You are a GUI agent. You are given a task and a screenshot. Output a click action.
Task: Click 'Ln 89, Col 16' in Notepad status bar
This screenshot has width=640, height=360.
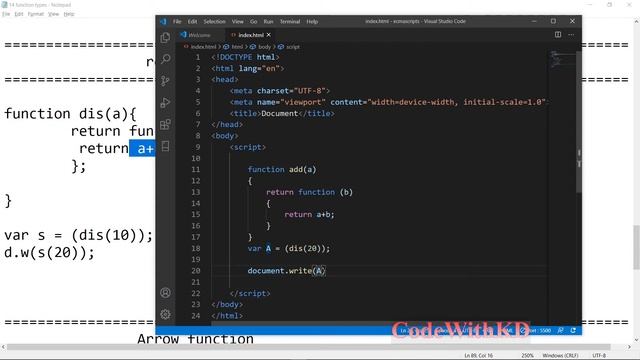tap(478, 356)
